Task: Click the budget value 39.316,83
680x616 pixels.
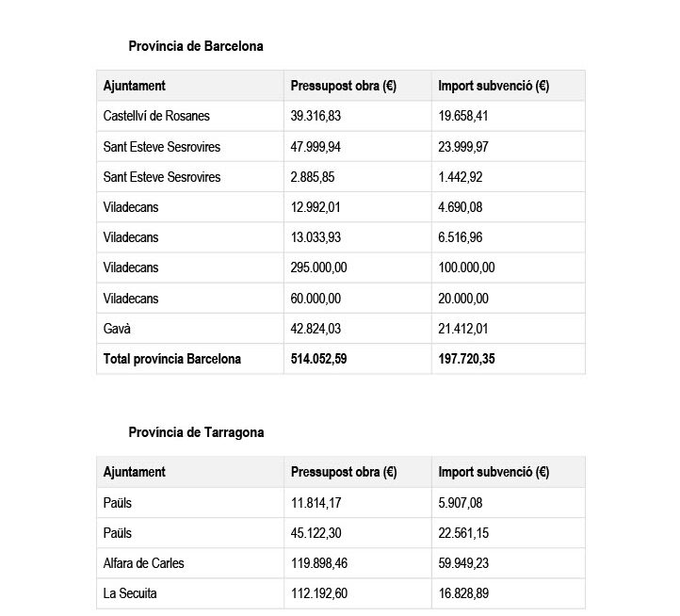Action: click(316, 116)
